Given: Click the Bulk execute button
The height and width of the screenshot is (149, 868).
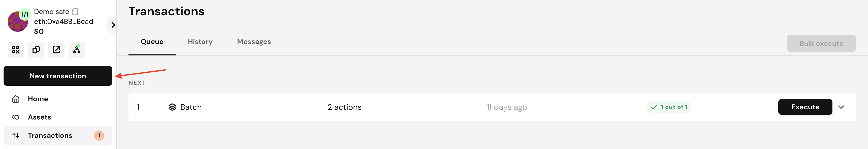Looking at the screenshot, I should (x=821, y=43).
